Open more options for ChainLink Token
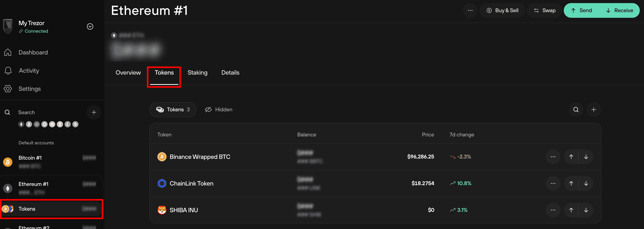644x229 pixels. pos(553,184)
